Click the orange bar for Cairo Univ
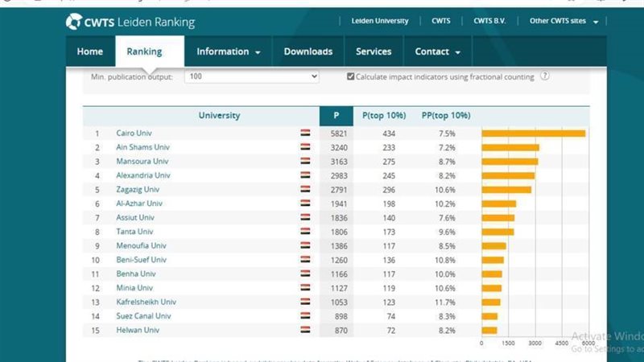This screenshot has width=644, height=362. click(x=533, y=134)
